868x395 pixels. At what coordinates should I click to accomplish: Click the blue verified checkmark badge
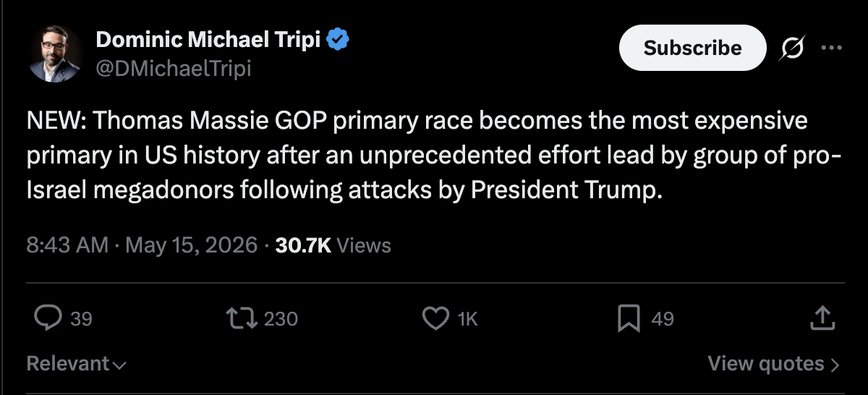(339, 40)
